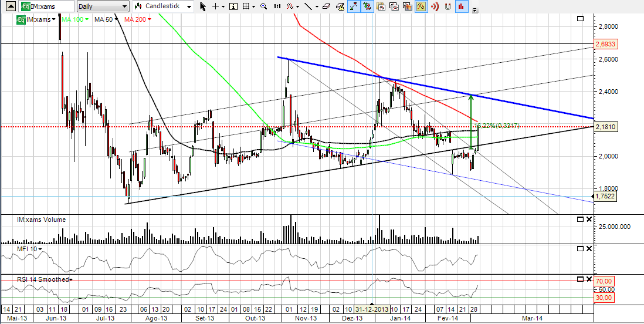Click the duplicate chart windows icon

point(394,6)
